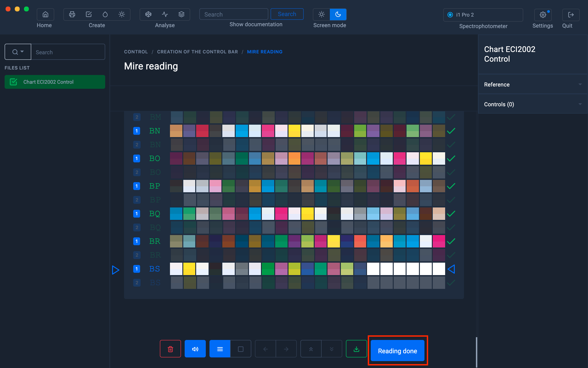The height and width of the screenshot is (368, 588).
Task: Click the MIRE READING breadcrumb
Action: click(265, 52)
